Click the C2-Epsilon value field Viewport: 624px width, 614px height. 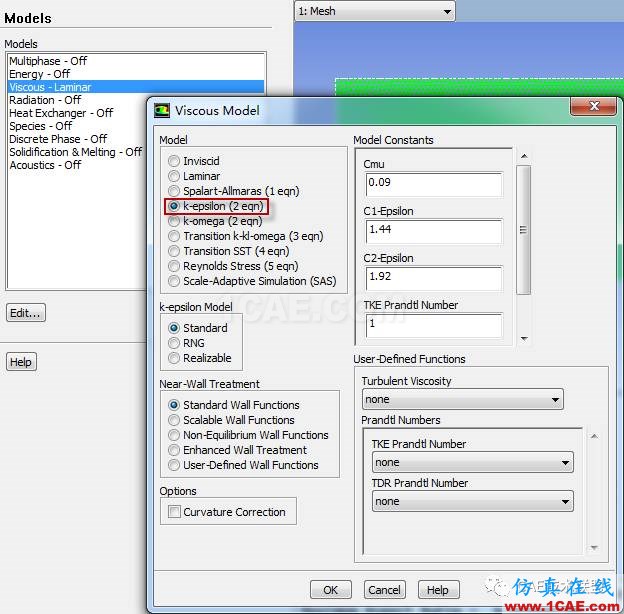pyautogui.click(x=434, y=278)
